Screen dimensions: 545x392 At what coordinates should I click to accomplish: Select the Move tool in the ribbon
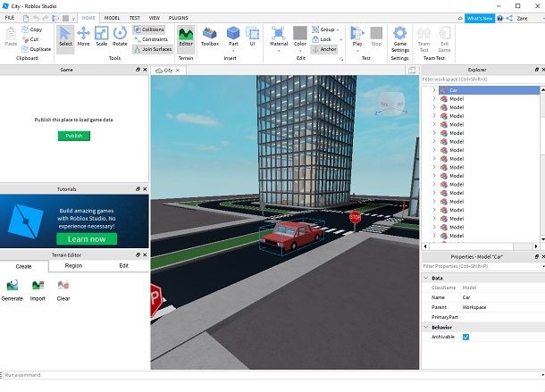[83, 36]
